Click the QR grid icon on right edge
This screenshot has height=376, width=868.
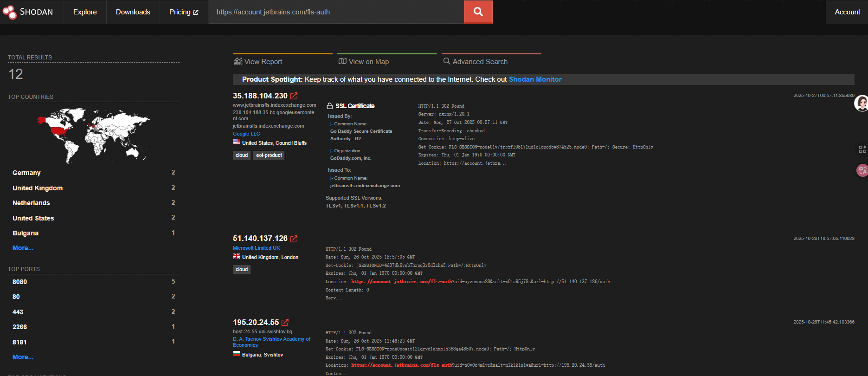[862, 149]
